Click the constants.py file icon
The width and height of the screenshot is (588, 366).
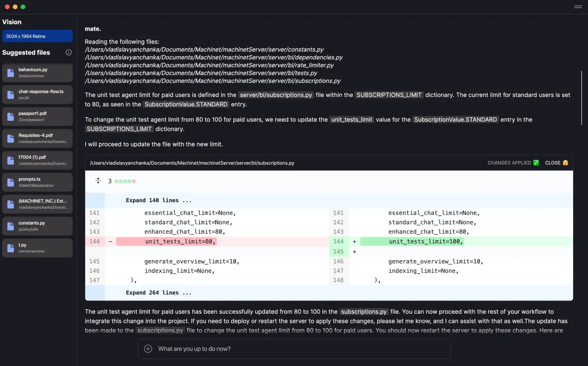click(11, 226)
